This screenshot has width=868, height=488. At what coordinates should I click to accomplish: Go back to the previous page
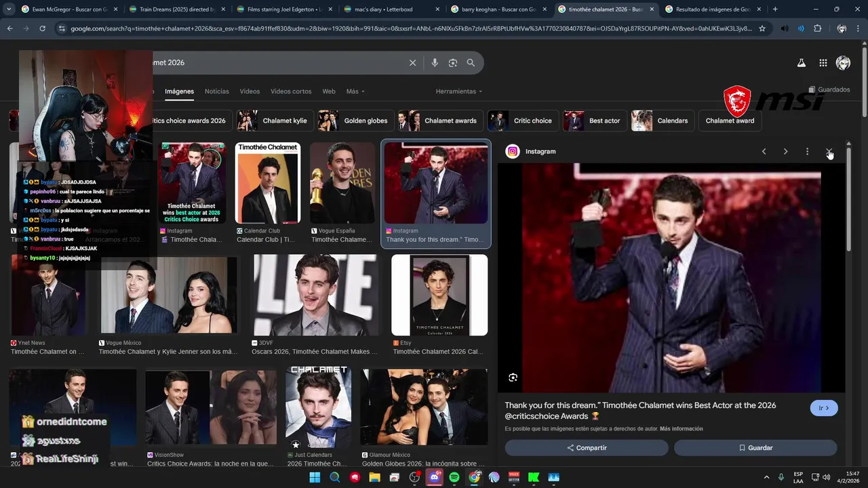pos(9,28)
